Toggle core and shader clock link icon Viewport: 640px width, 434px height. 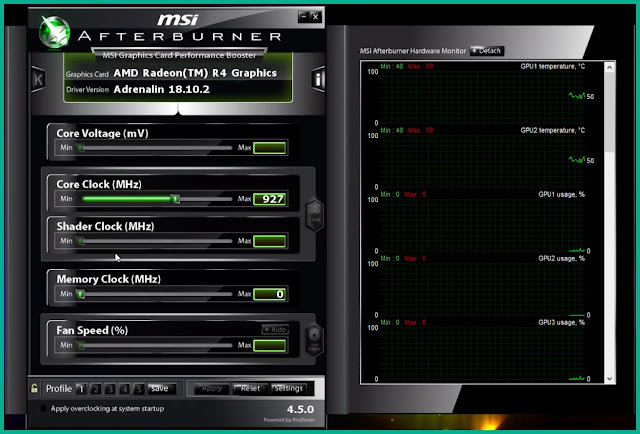point(314,215)
